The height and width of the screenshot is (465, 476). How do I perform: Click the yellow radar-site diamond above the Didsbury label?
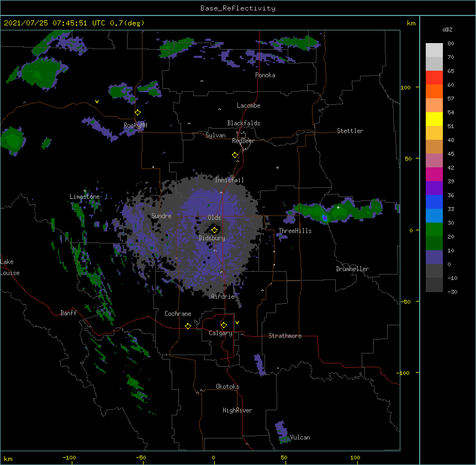[x=214, y=230]
